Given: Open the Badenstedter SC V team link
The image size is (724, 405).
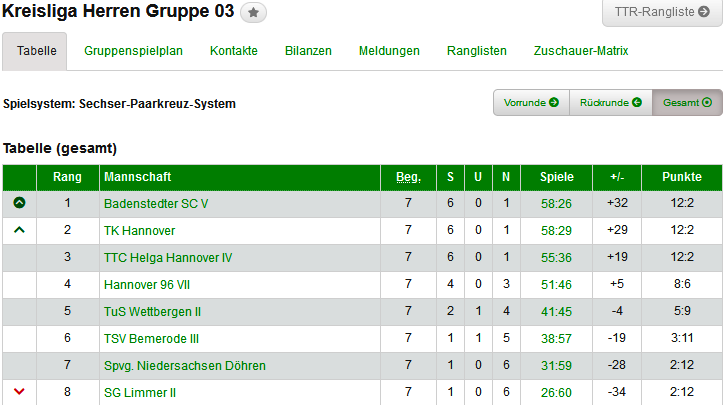Looking at the screenshot, I should (x=156, y=203).
